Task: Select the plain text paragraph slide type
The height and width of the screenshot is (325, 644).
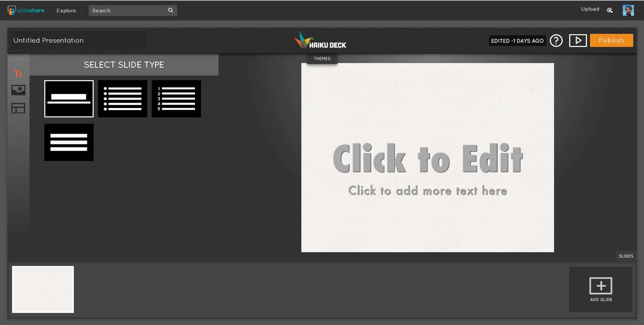Action: 68,142
